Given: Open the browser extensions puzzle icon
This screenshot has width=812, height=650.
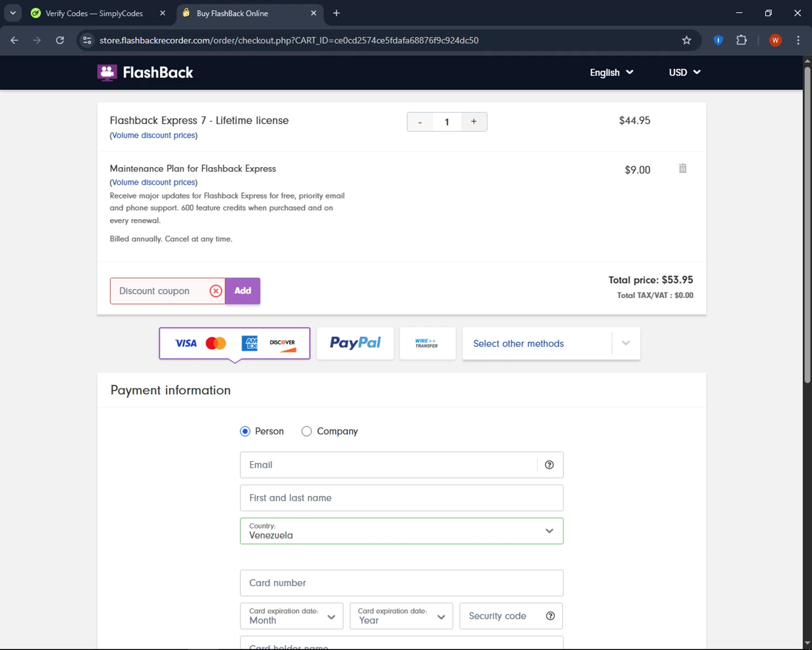Looking at the screenshot, I should pos(742,40).
